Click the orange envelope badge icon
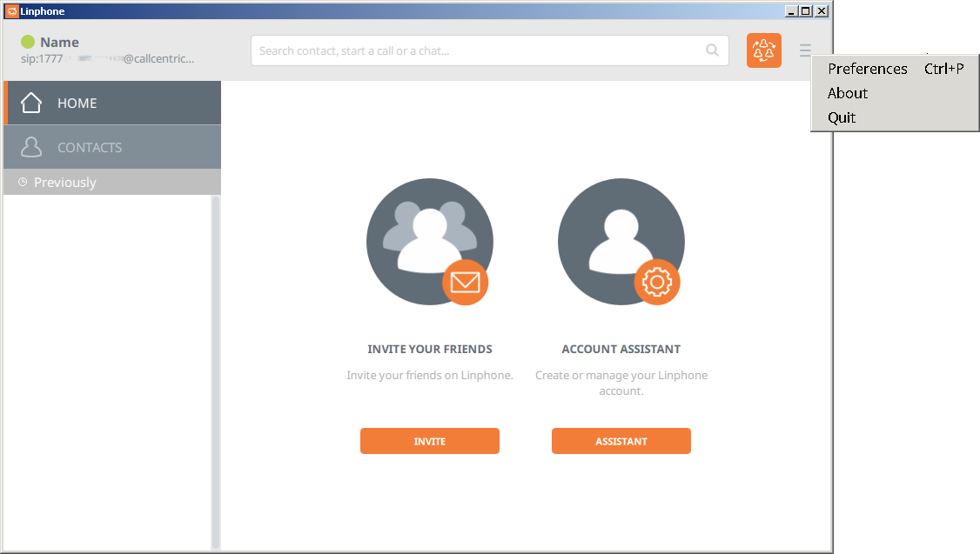The image size is (980, 554). pyautogui.click(x=465, y=283)
